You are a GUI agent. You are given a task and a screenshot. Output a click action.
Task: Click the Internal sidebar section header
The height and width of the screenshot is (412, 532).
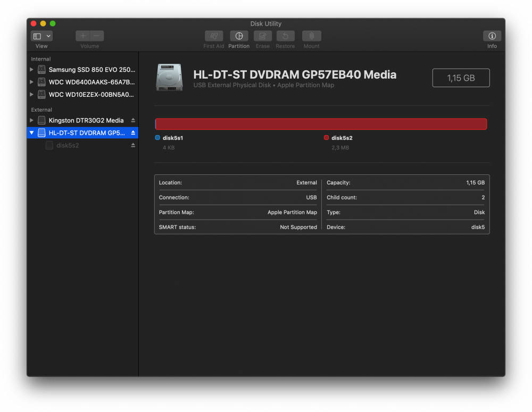click(41, 59)
